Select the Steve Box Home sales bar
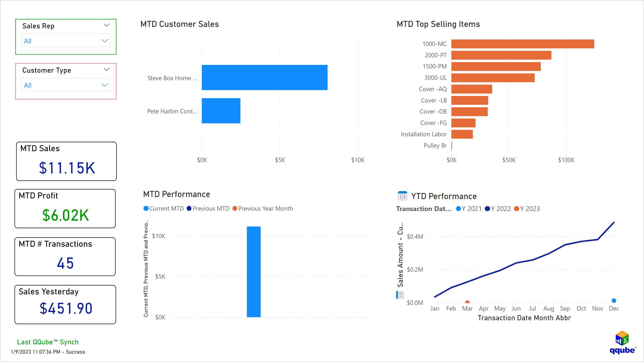Viewport: 644px width, 362px height. [264, 77]
